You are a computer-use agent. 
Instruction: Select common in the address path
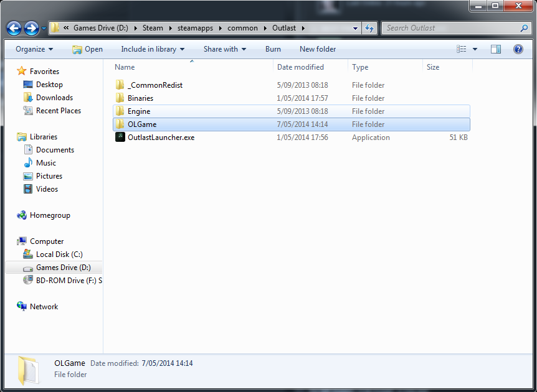(x=242, y=28)
